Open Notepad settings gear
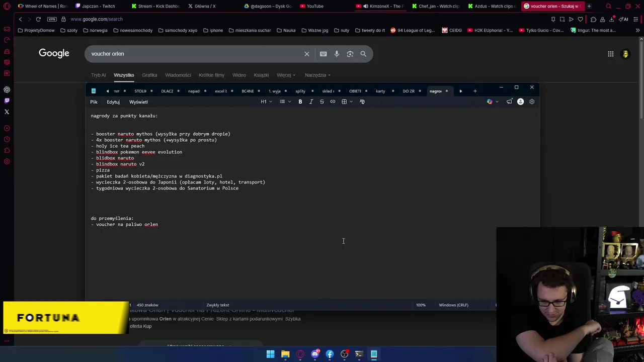This screenshot has width=644, height=362. pyautogui.click(x=532, y=102)
